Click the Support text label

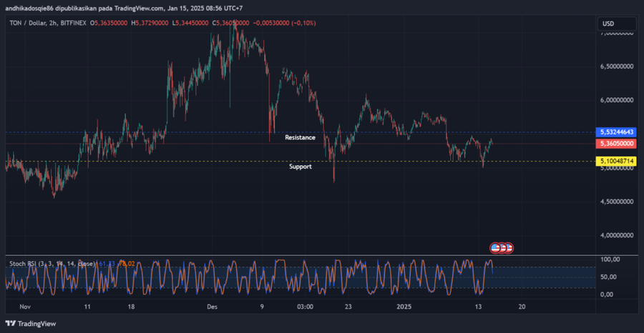[301, 166]
